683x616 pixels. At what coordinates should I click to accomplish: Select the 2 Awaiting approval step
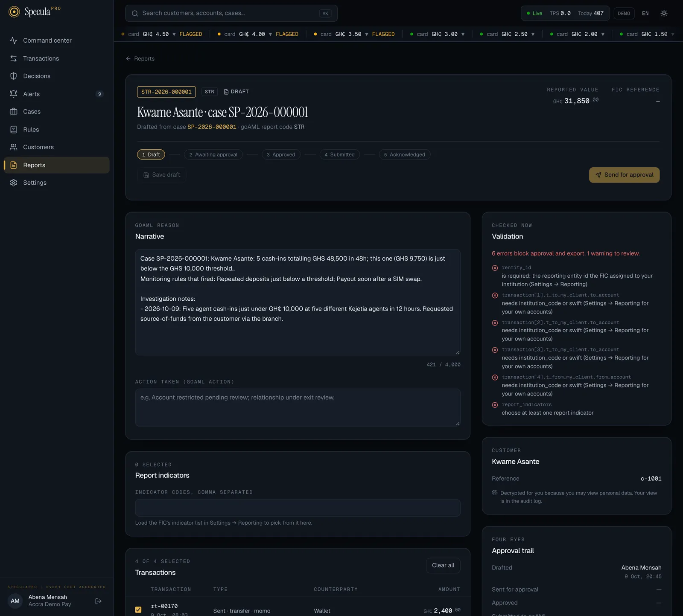point(213,154)
